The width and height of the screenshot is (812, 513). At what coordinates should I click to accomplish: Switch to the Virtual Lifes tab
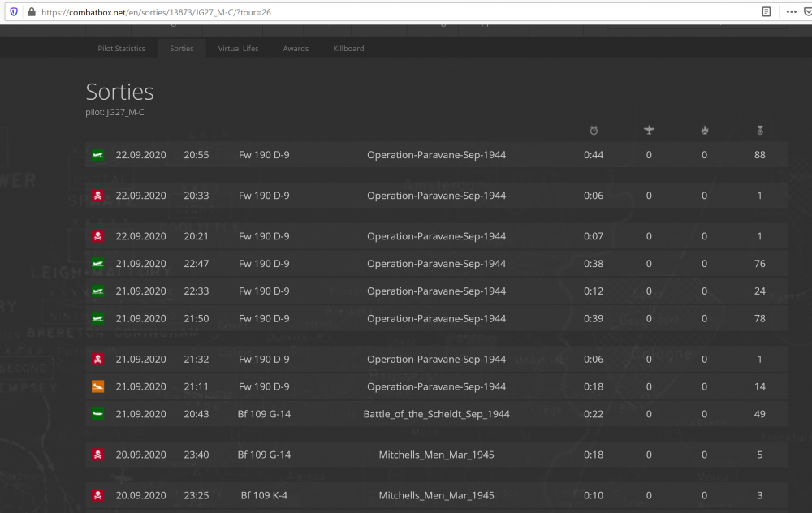click(x=238, y=49)
